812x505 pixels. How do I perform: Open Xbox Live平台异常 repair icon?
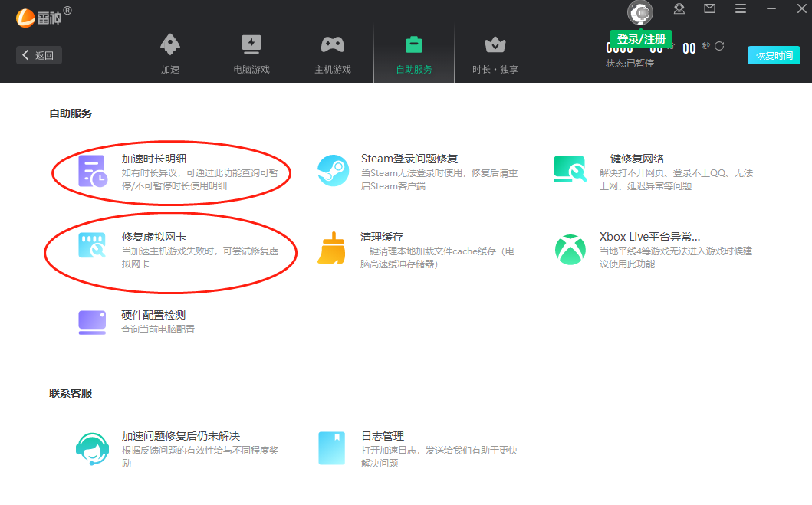(x=570, y=249)
